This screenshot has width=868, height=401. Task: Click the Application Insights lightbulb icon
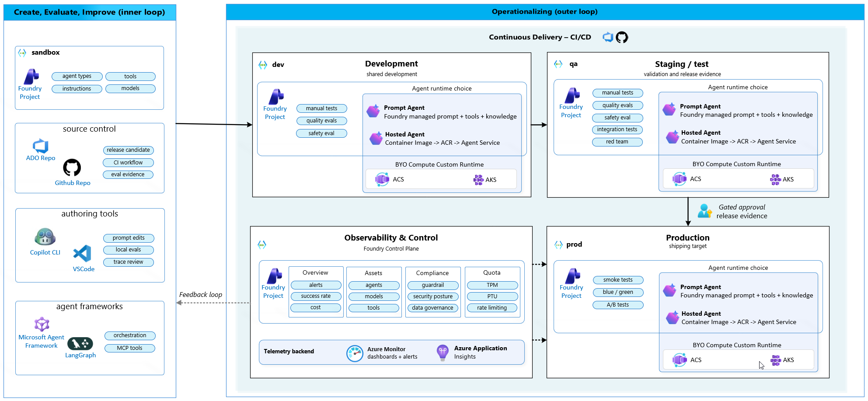click(x=443, y=352)
